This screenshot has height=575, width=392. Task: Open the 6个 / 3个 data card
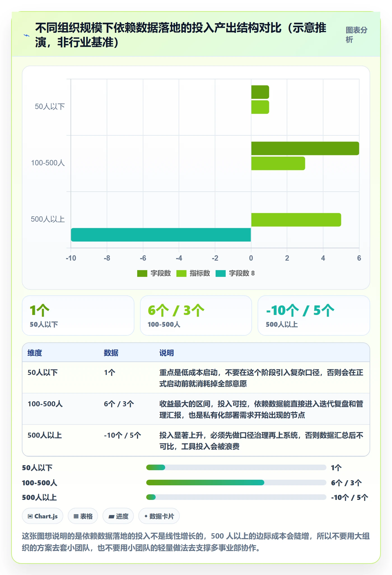point(196,316)
